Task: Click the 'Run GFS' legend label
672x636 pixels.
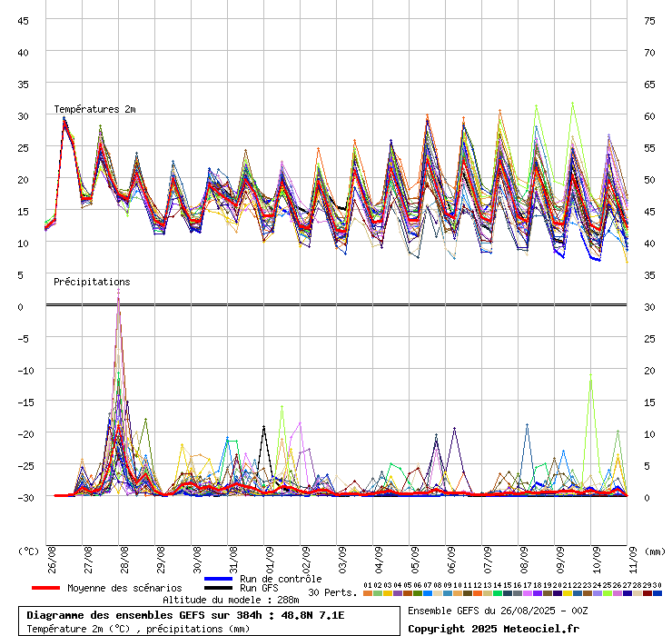Action: (259, 588)
